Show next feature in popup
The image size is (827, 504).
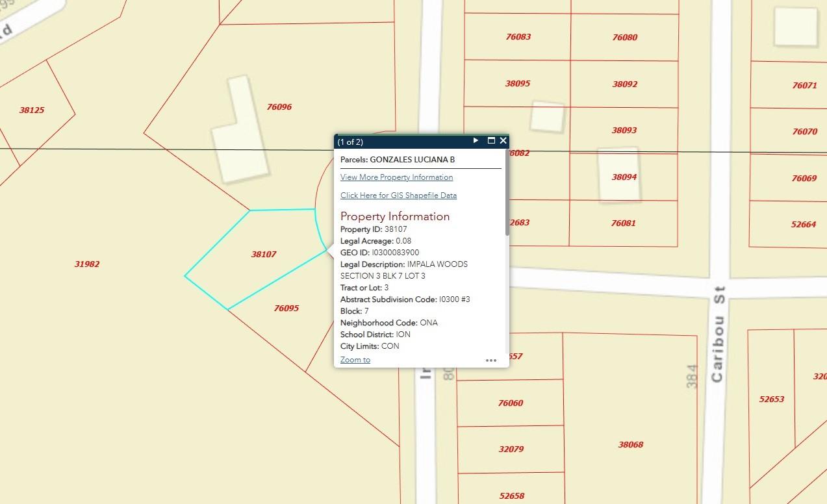point(476,141)
